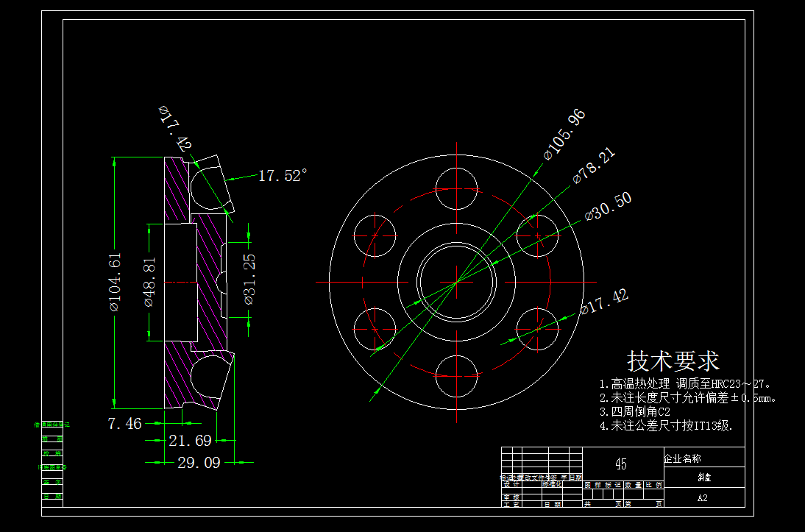The image size is (805, 532).
Task: Select the ø30.50 center bore dimension
Action: [x=609, y=207]
